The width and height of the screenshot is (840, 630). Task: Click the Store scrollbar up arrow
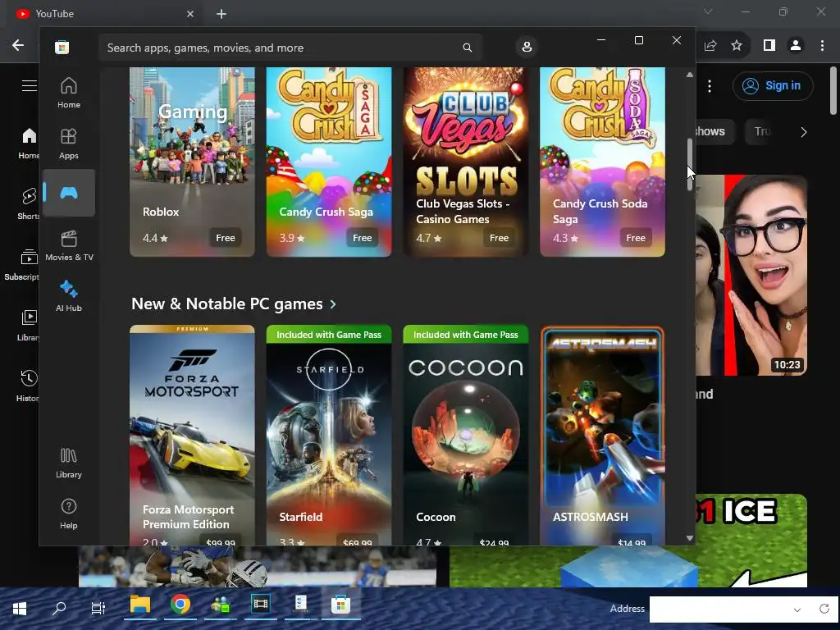689,75
